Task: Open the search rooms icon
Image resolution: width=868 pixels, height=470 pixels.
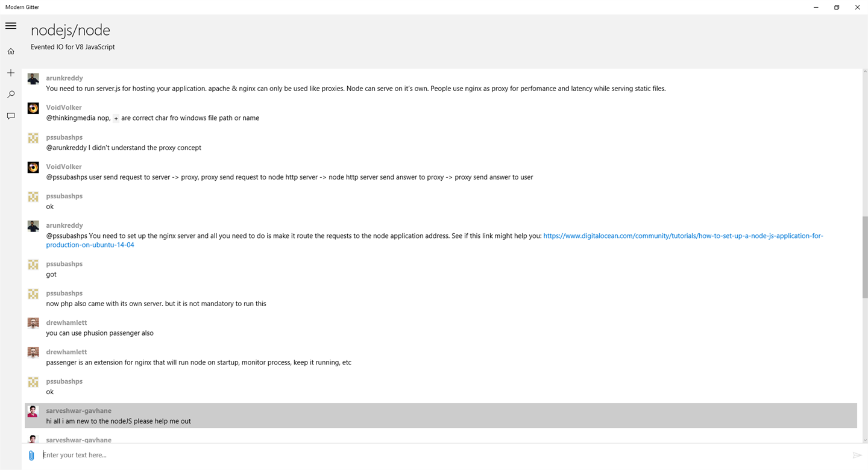Action: coord(11,95)
